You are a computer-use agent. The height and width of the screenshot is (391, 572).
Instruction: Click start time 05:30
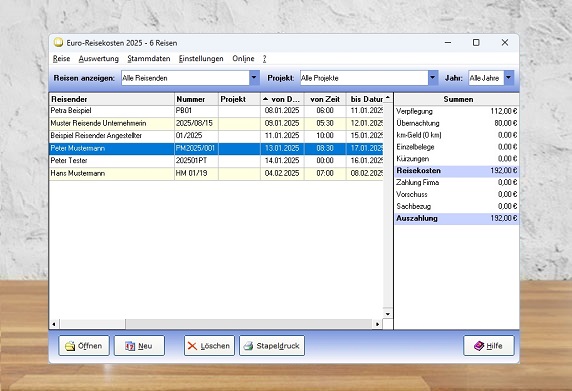325,123
